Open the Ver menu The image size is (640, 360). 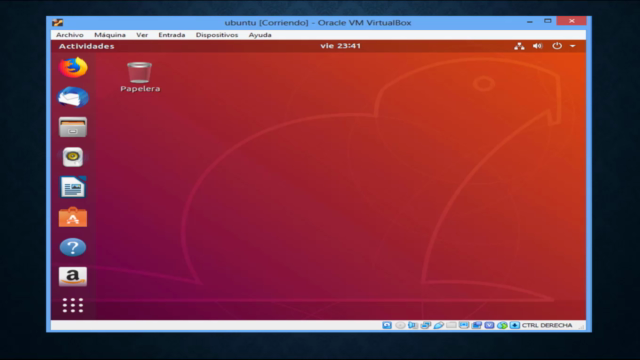[x=142, y=35]
